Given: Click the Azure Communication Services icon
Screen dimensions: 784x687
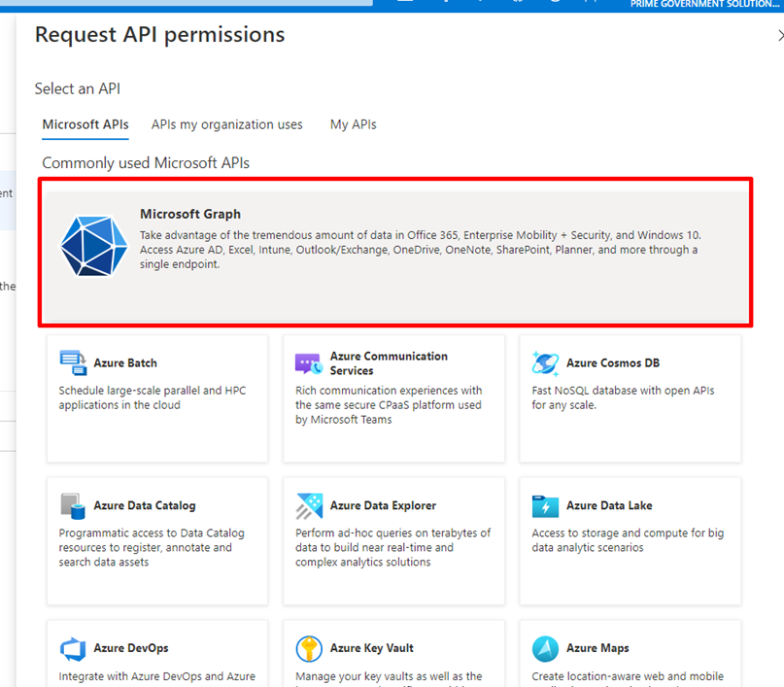Looking at the screenshot, I should [309, 364].
